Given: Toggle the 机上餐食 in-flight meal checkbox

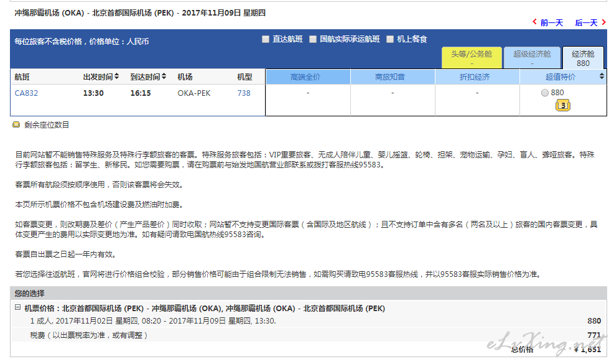Looking at the screenshot, I should [390, 39].
